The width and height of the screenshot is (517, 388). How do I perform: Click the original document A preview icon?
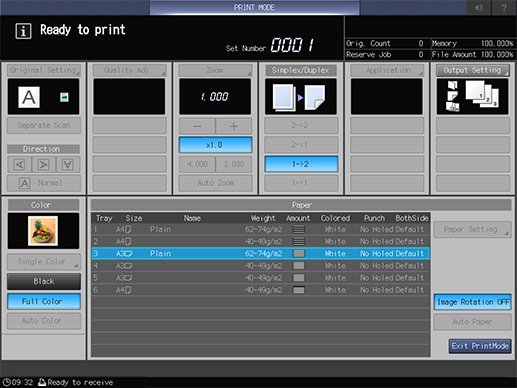(x=29, y=97)
